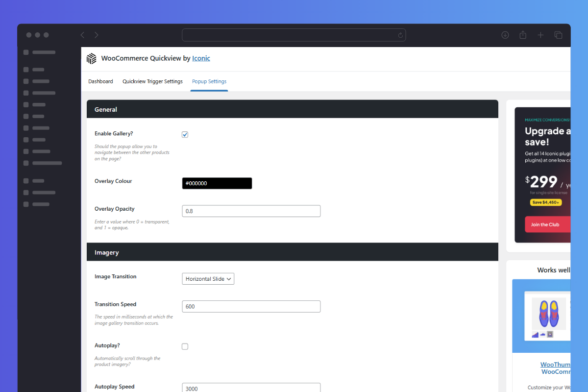Viewport: 588px width, 392px height.
Task: Click the Iconic logo icon in header
Action: (92, 58)
